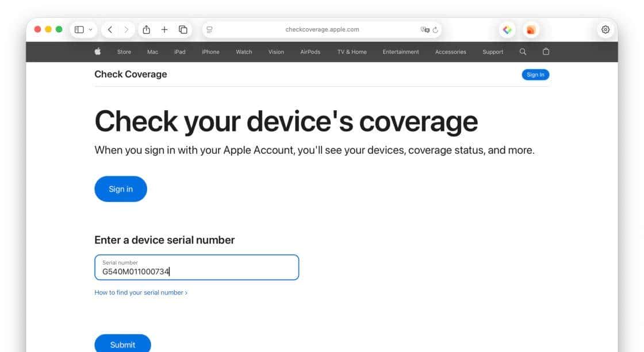This screenshot has width=644, height=352.
Task: Toggle the Safari sidebar
Action: (x=79, y=30)
